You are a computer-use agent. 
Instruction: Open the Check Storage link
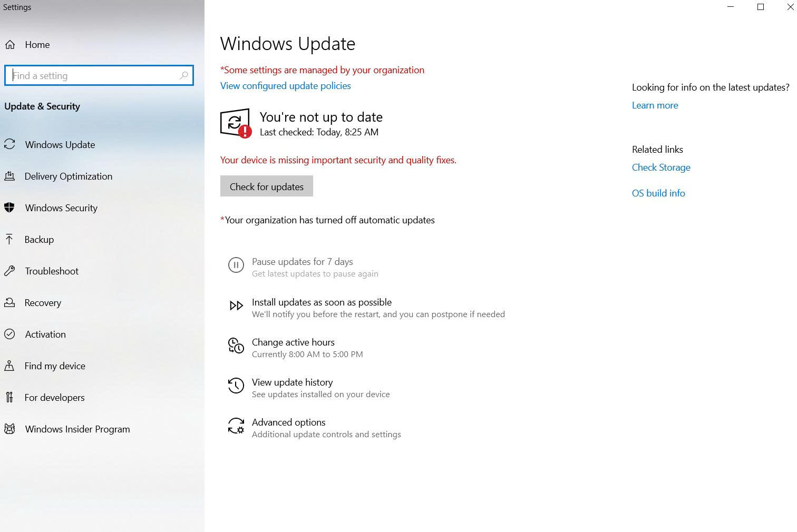(x=660, y=167)
